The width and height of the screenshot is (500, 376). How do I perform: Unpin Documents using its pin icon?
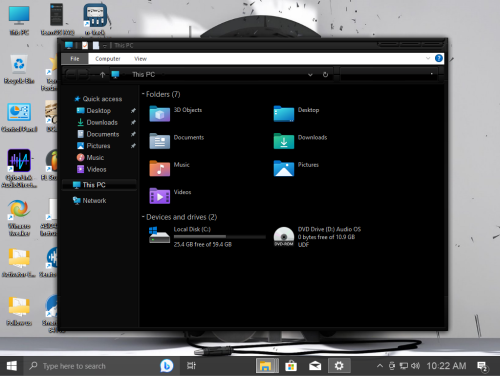[x=133, y=134]
